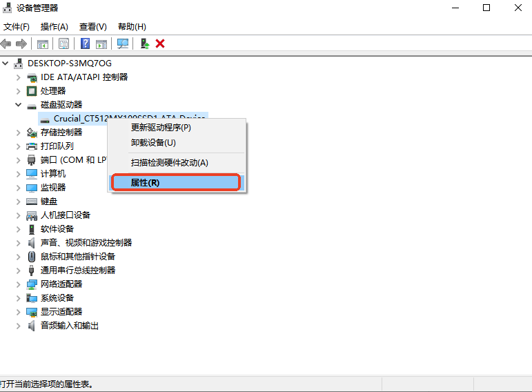The image size is (532, 392).
Task: Expand the 网络适配器 category
Action: coord(19,284)
